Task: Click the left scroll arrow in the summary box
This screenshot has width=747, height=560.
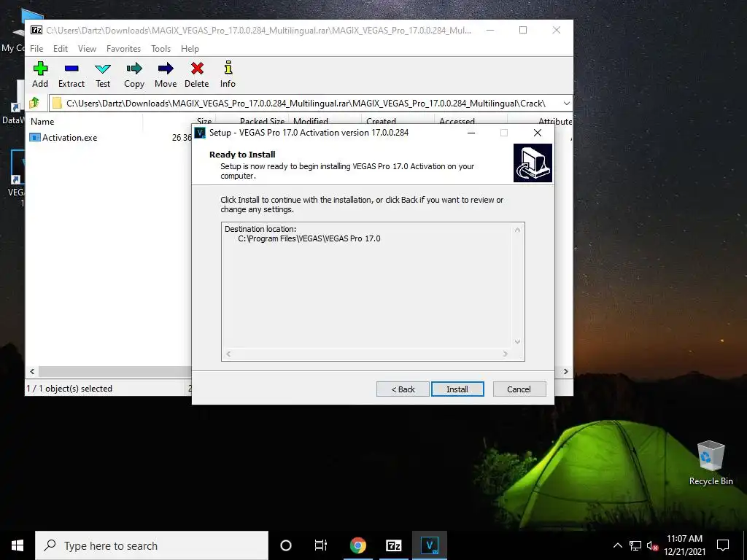Action: 228,354
